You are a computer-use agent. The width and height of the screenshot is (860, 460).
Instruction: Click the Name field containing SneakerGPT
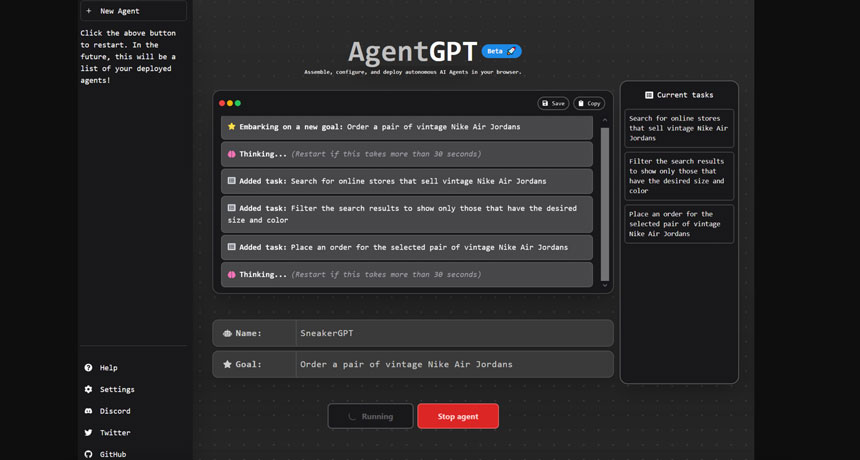(453, 333)
